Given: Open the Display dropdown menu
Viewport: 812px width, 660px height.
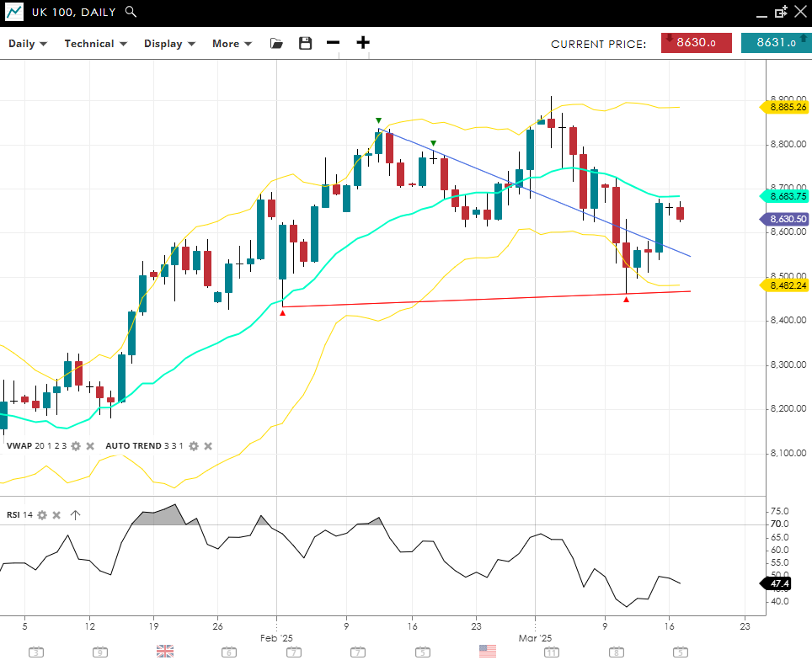Looking at the screenshot, I should 169,44.
